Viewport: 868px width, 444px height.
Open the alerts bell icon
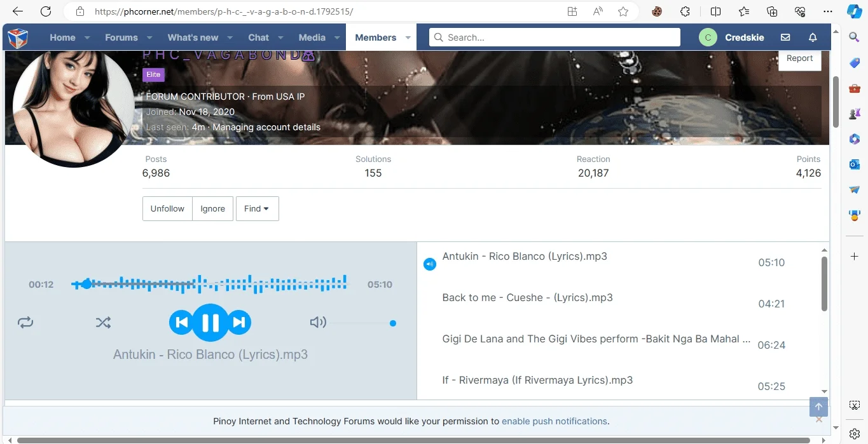(813, 37)
